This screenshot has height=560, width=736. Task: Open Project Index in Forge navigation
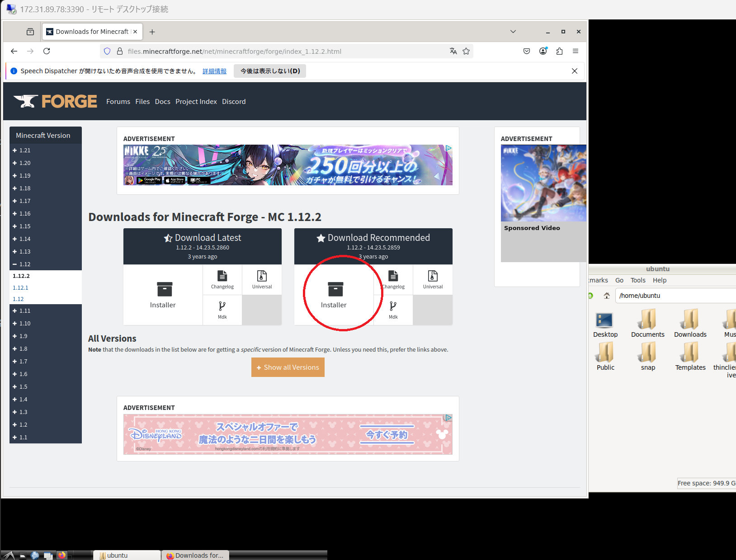point(196,102)
